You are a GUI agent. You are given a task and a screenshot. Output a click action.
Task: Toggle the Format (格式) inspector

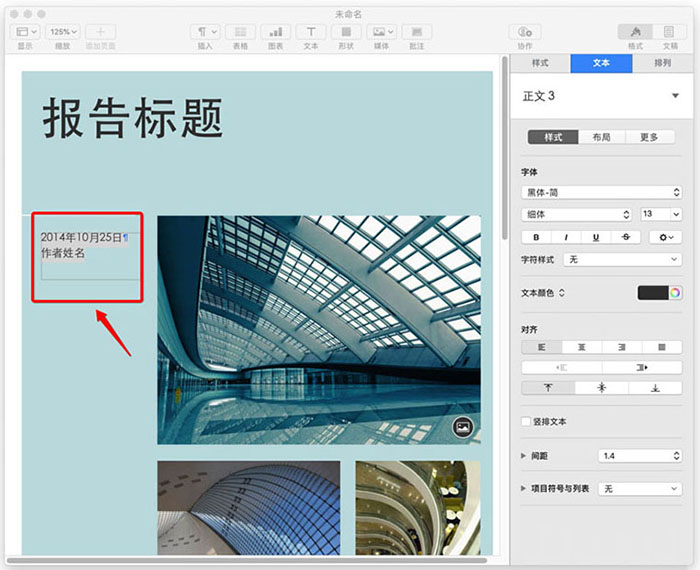(x=635, y=32)
